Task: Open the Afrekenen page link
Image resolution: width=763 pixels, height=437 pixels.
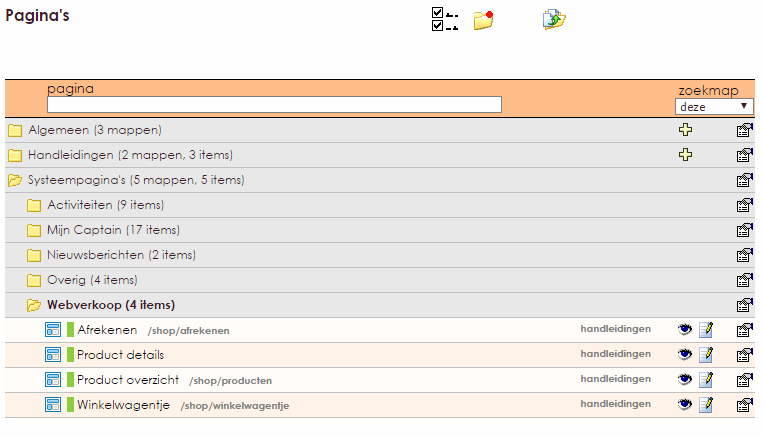Action: [x=107, y=330]
